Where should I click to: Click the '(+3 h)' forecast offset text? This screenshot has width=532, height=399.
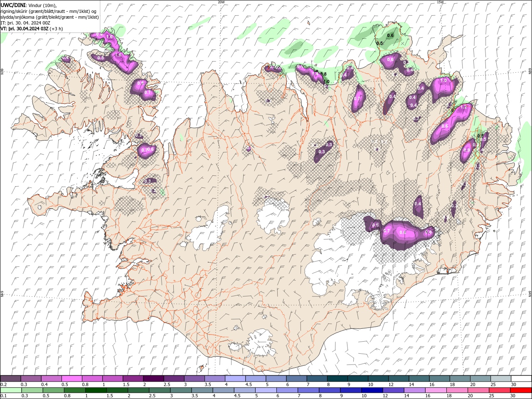click(x=57, y=29)
